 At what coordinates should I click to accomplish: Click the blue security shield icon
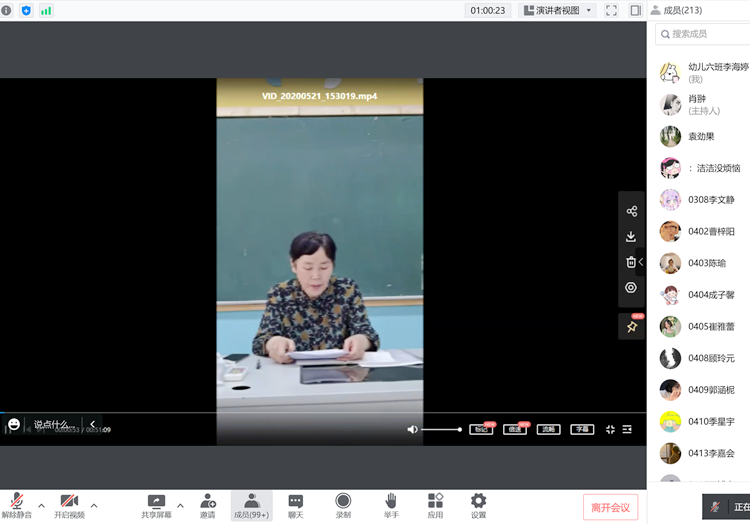coord(26,11)
